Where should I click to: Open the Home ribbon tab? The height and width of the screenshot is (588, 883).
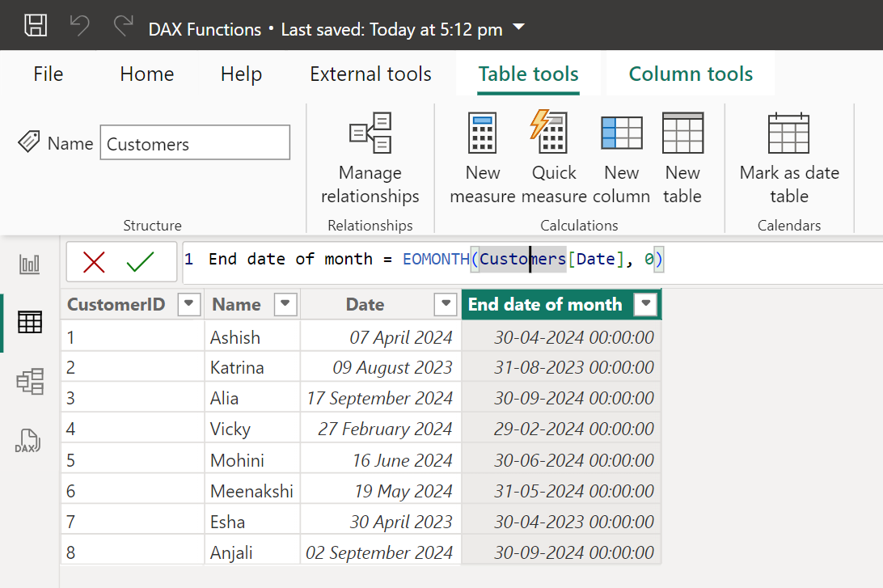click(x=146, y=74)
